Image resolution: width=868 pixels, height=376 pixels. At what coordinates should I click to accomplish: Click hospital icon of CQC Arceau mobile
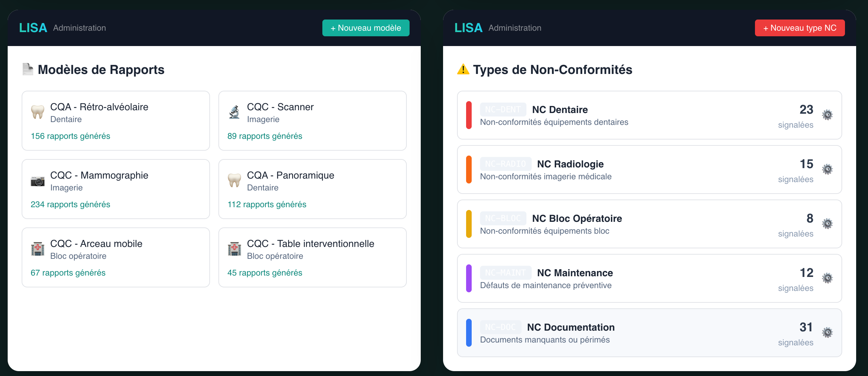(x=38, y=249)
